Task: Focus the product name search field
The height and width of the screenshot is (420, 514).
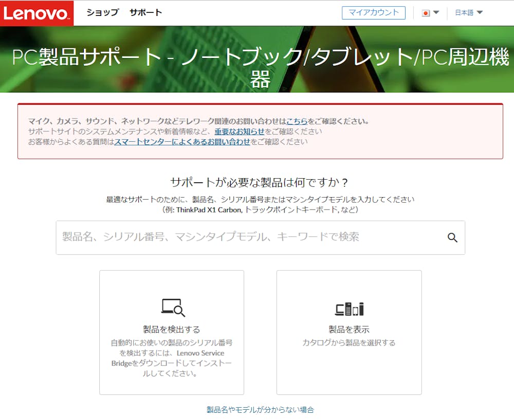Action: [260, 238]
